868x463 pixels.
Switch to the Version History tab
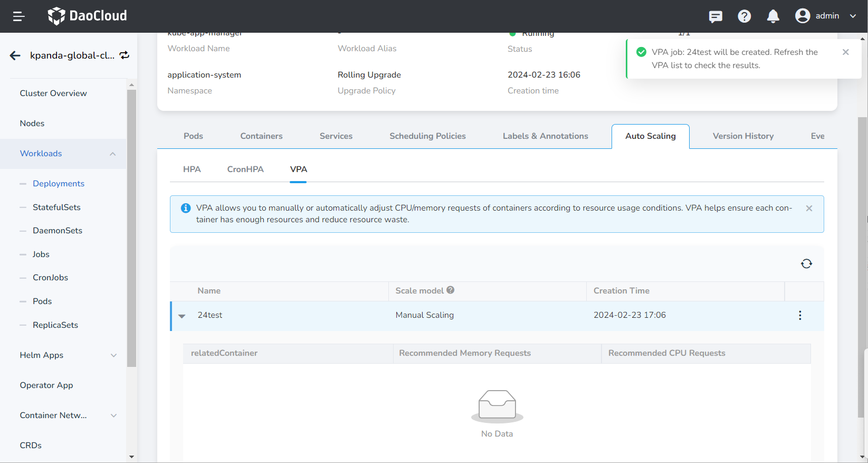click(743, 136)
